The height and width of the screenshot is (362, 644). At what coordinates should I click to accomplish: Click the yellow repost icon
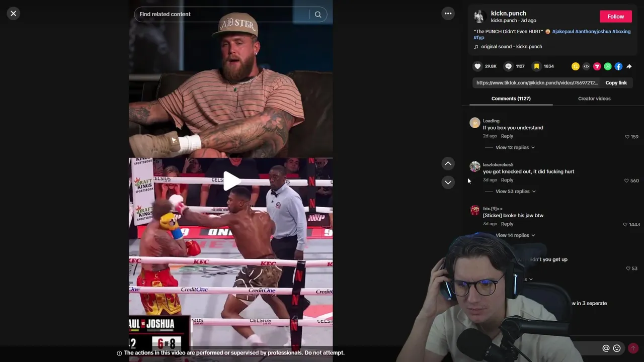coord(576,66)
